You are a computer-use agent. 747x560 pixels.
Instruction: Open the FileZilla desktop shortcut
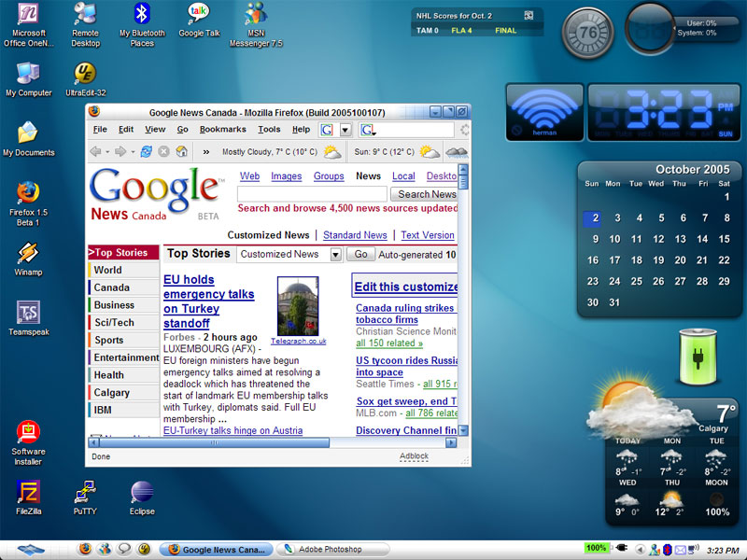pos(28,493)
